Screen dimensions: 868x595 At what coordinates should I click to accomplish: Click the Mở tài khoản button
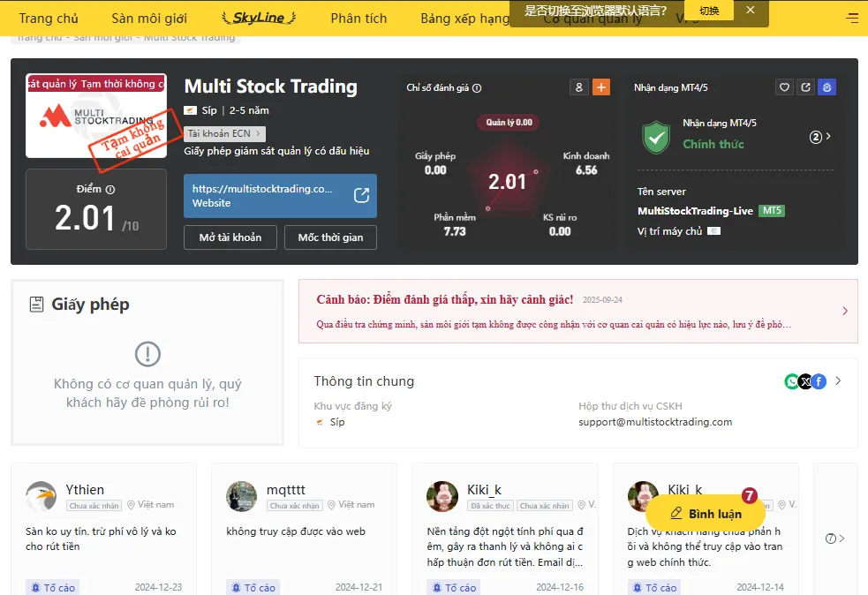230,237
